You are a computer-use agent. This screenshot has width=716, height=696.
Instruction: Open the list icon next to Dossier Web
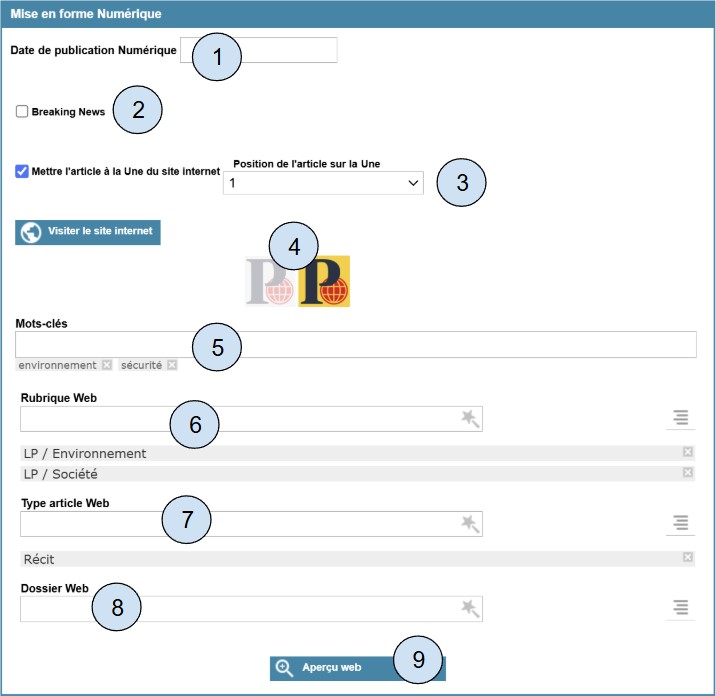point(680,608)
